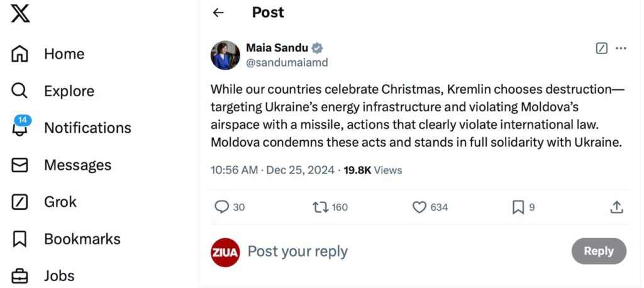Viewport: 644px width, 288px height.
Task: Click the reply speech bubble icon
Action: pos(222,207)
